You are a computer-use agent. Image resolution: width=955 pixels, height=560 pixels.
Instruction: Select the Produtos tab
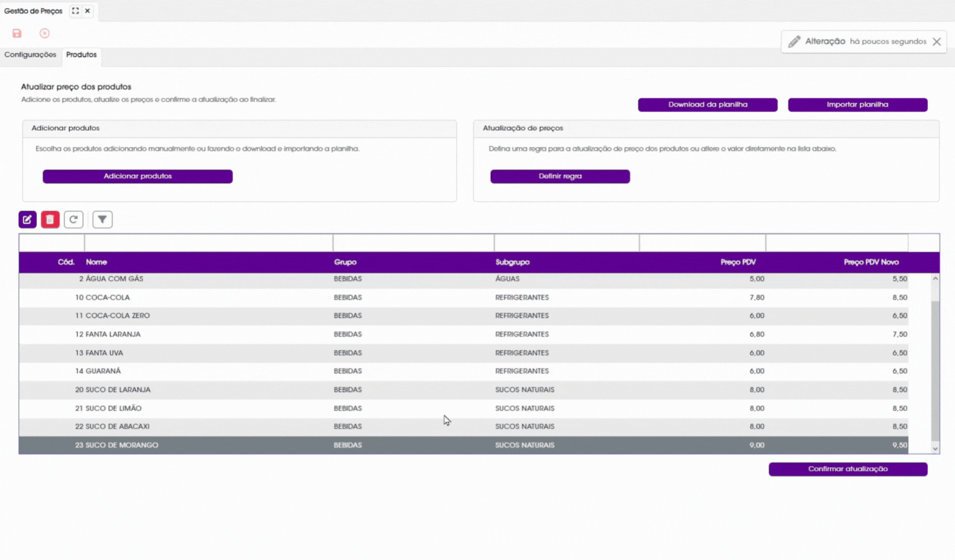(x=82, y=55)
